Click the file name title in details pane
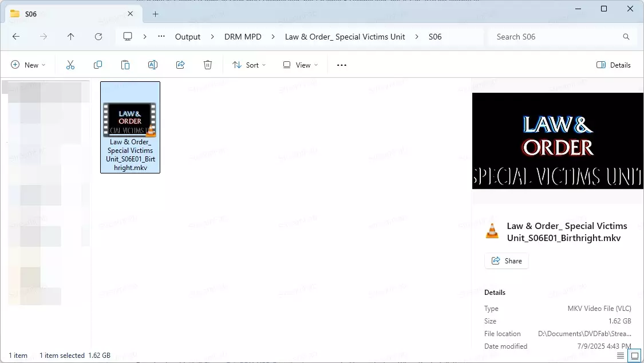Image resolution: width=644 pixels, height=363 pixels. pos(567,232)
